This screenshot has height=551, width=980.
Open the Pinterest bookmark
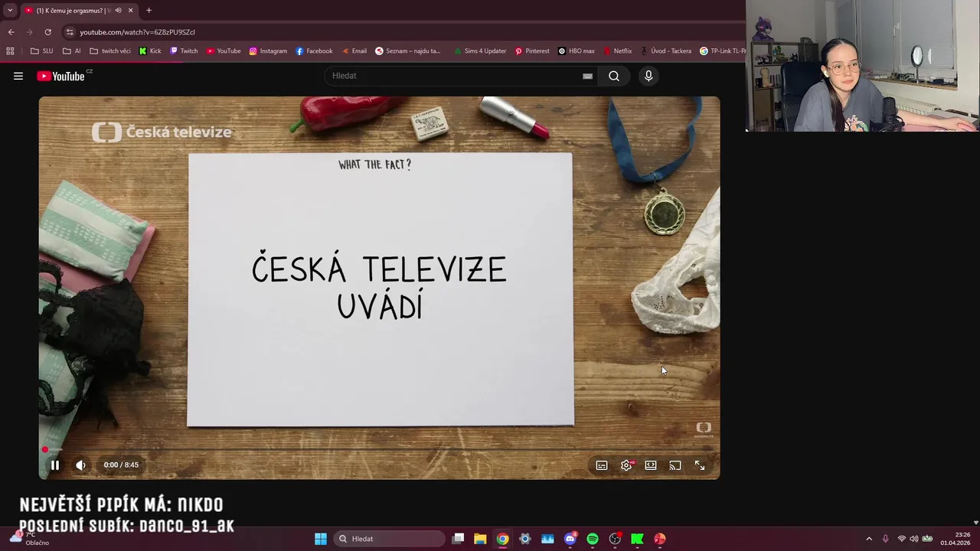(532, 51)
